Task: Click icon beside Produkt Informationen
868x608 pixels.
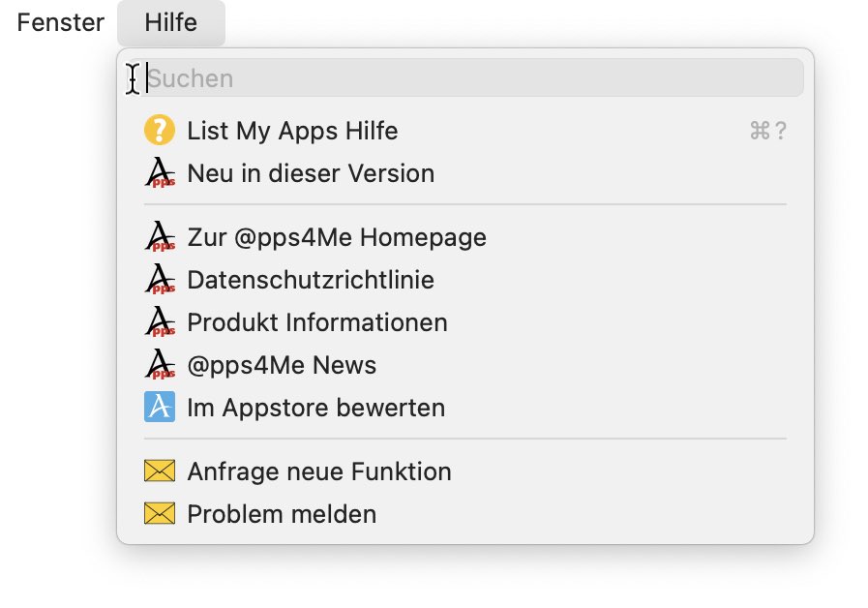Action: [160, 321]
